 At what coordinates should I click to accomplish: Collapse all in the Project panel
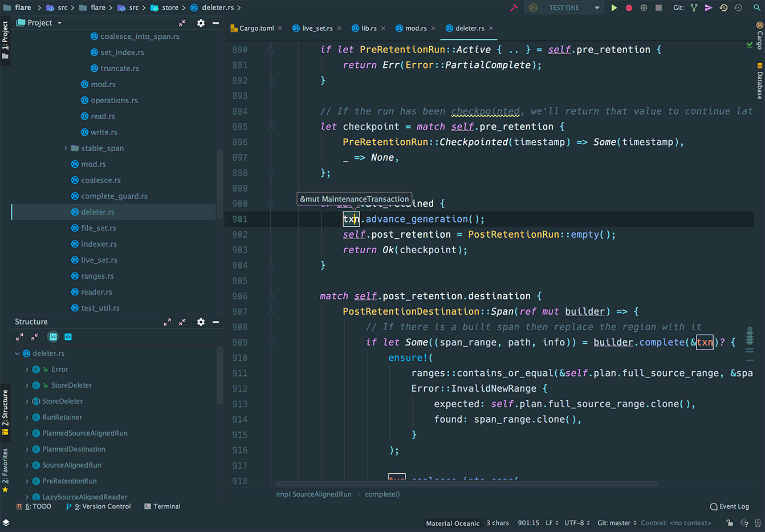click(182, 23)
